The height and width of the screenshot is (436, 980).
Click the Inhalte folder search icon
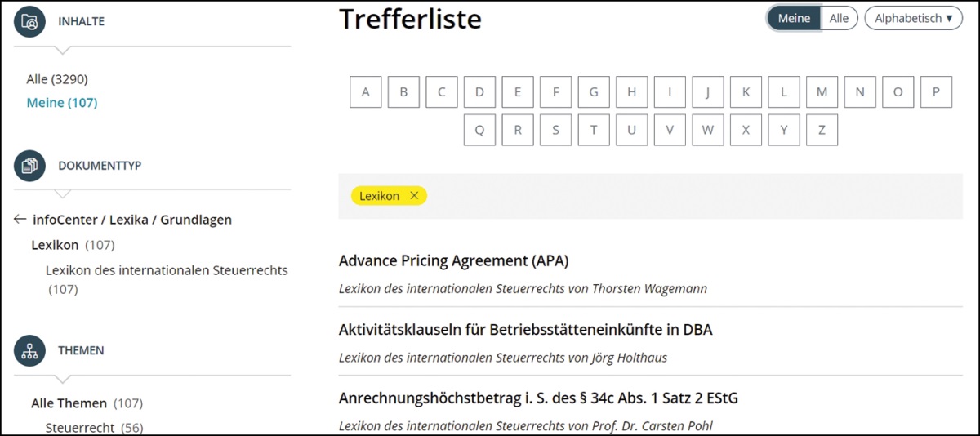click(30, 22)
